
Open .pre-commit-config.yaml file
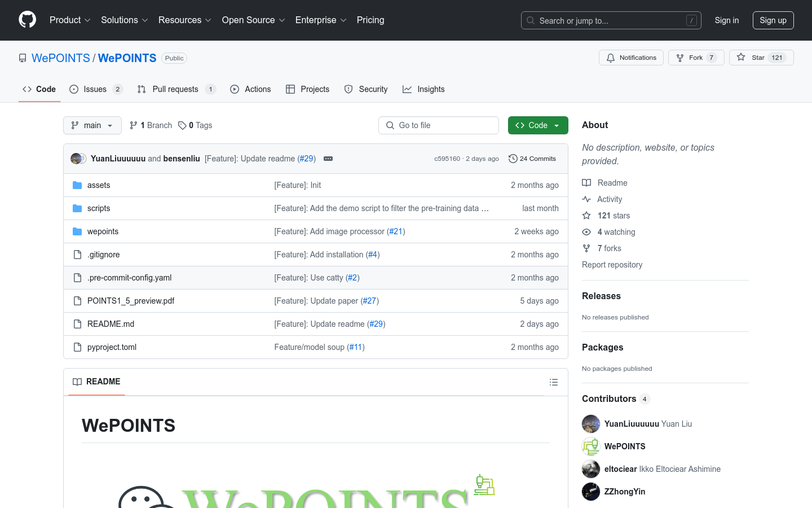click(129, 278)
